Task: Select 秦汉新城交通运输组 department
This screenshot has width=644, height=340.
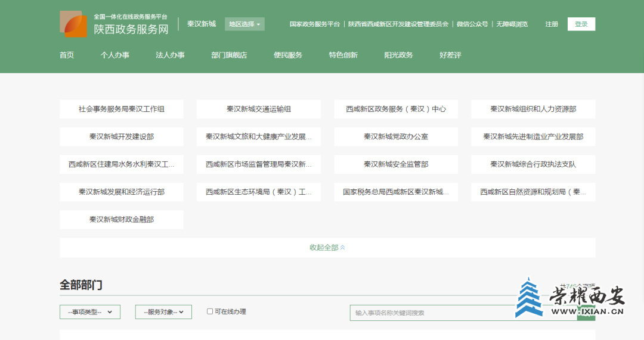Action: click(x=259, y=109)
